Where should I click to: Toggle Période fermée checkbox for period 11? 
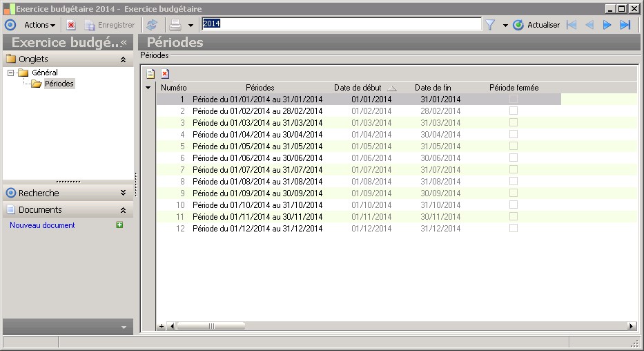point(514,216)
